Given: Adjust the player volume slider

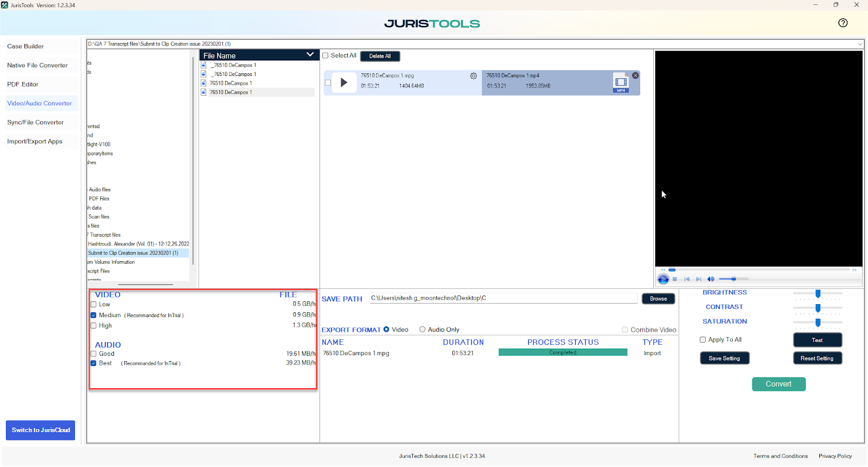Looking at the screenshot, I should tap(733, 279).
